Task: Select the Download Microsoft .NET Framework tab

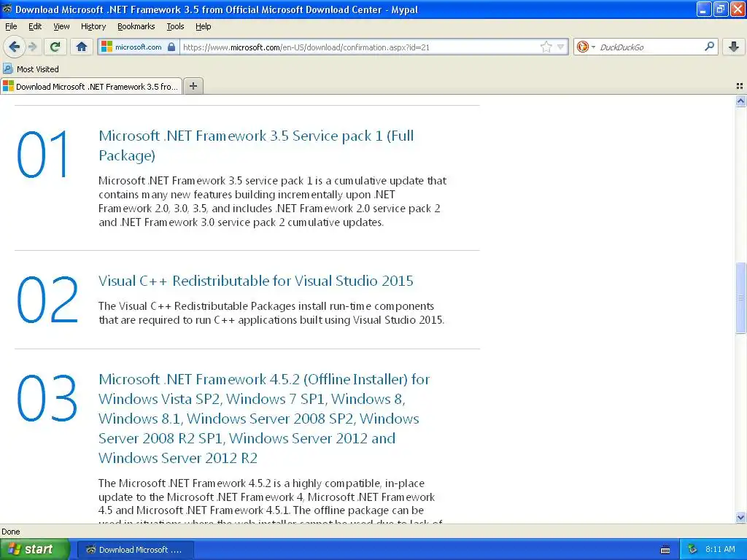Action: (91, 86)
